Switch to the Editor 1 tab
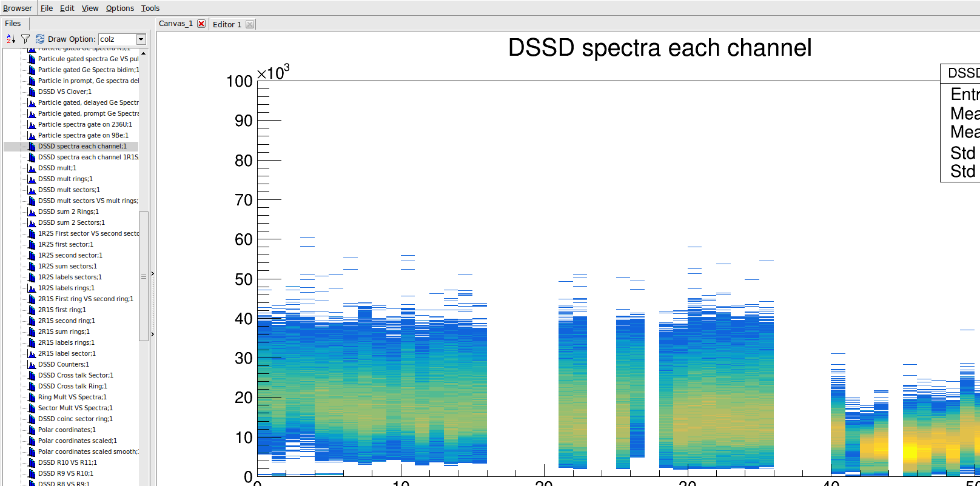 coord(227,24)
